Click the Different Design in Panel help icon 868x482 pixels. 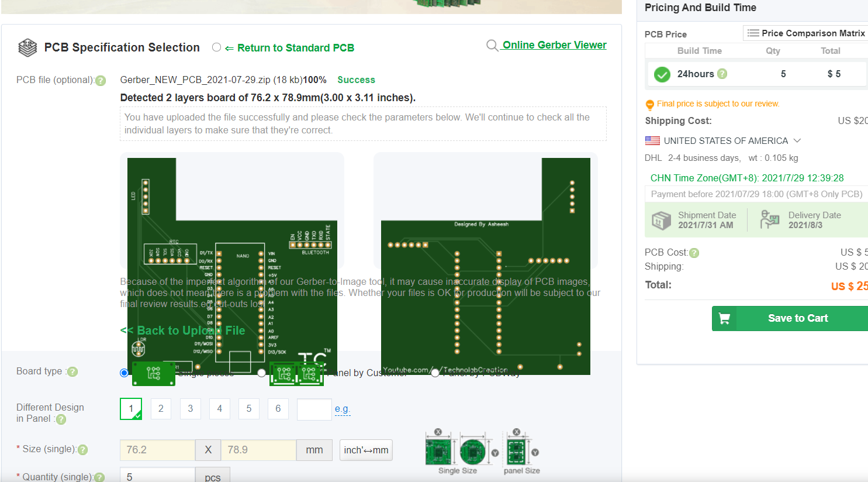coord(61,419)
